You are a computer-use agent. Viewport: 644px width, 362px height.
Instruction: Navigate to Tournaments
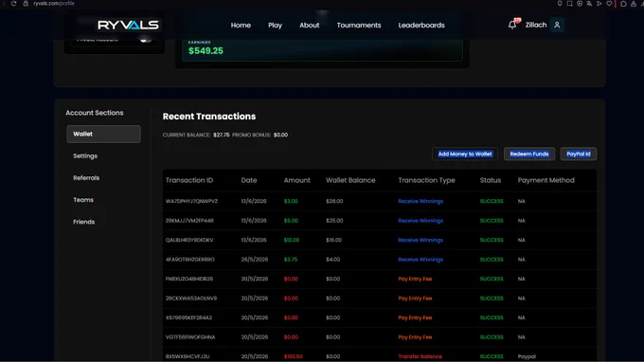(x=359, y=25)
